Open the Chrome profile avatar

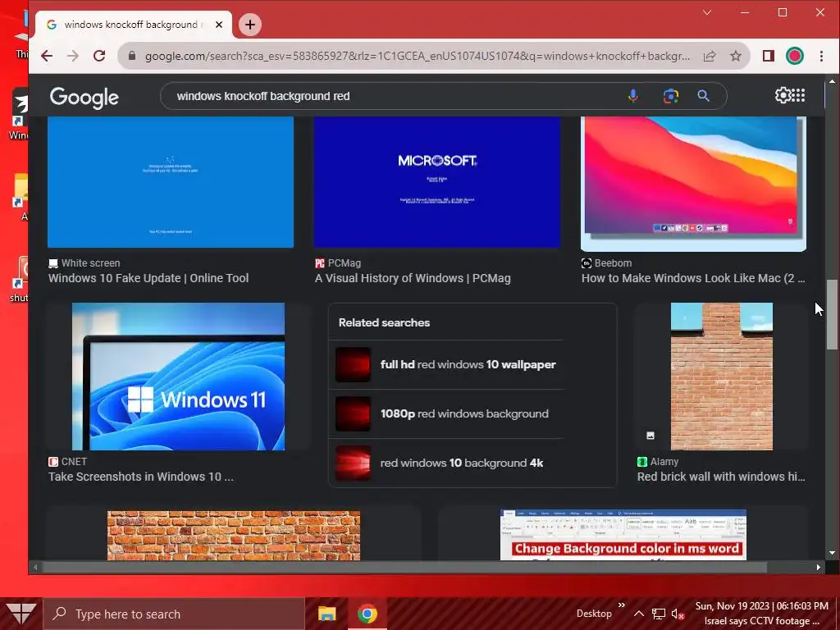tap(794, 56)
